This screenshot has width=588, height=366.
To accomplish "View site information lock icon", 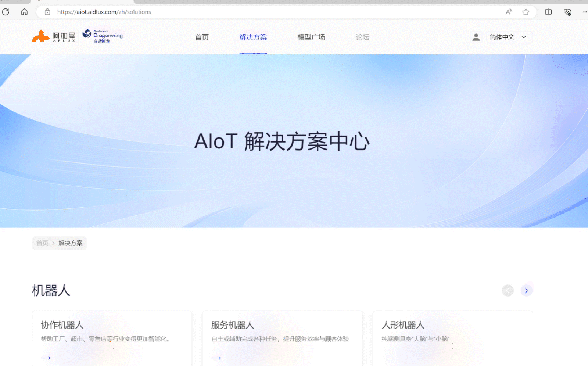I will click(x=47, y=12).
